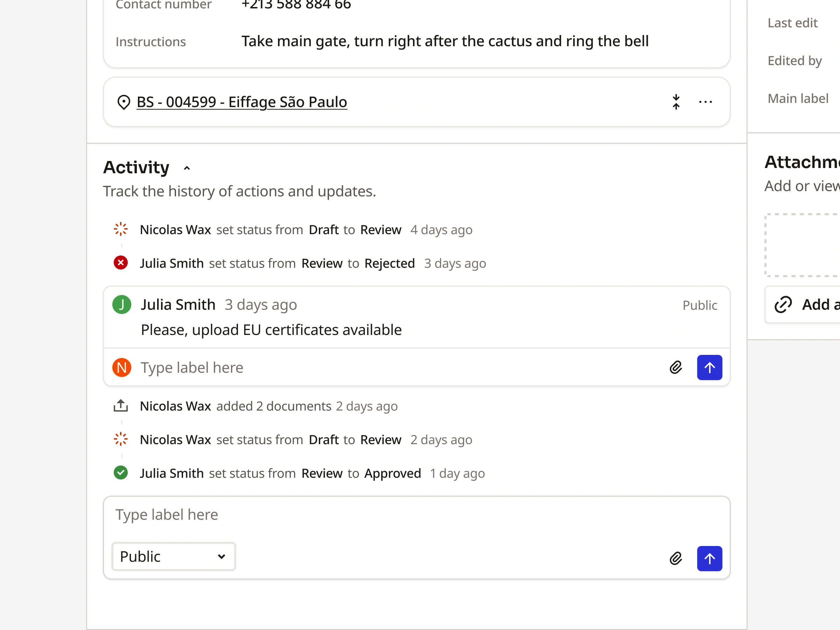Open the Public visibility dropdown
This screenshot has height=630, width=840.
click(x=174, y=556)
